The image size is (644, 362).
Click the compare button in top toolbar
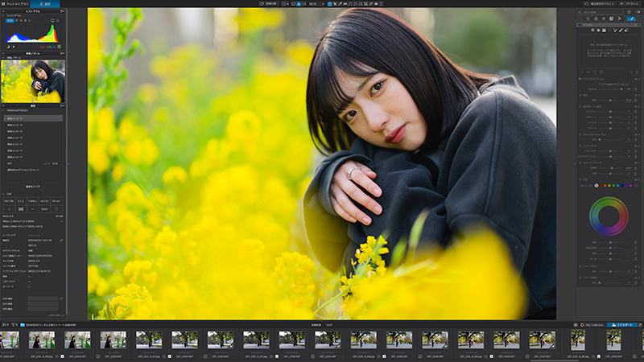270,4
